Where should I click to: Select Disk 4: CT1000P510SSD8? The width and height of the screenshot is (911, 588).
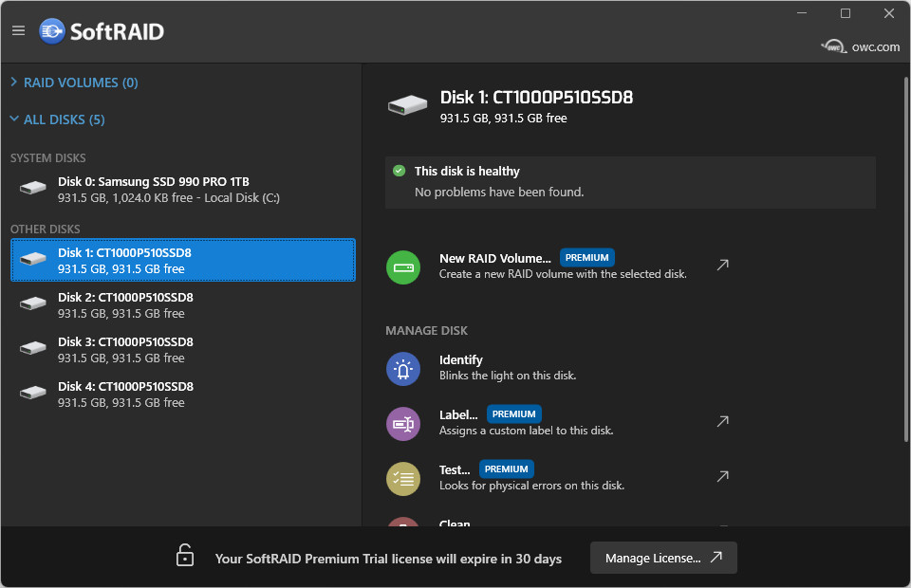click(183, 395)
